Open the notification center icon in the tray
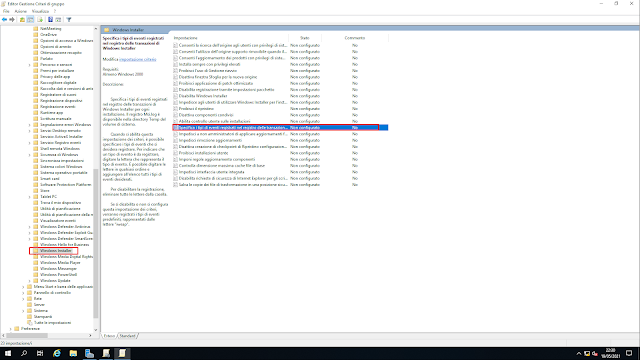This screenshot has height=360, width=640. tap(629, 353)
